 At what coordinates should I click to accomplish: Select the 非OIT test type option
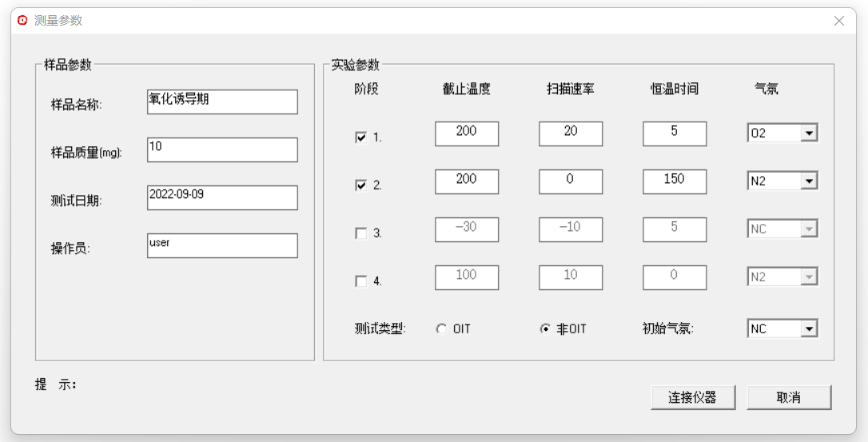546,329
